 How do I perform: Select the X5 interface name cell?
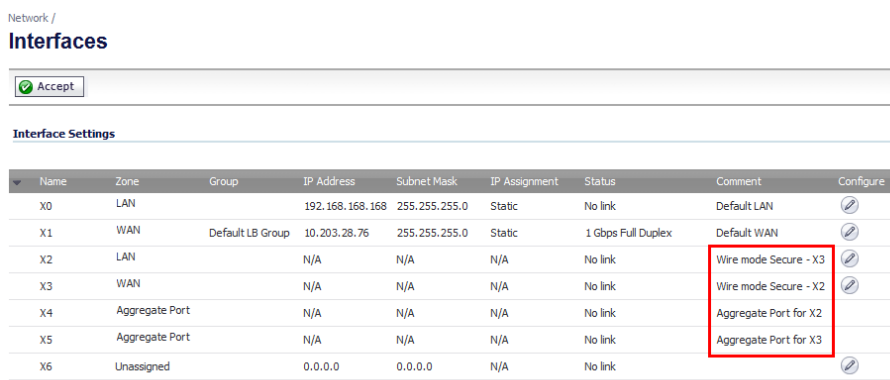[x=46, y=340]
